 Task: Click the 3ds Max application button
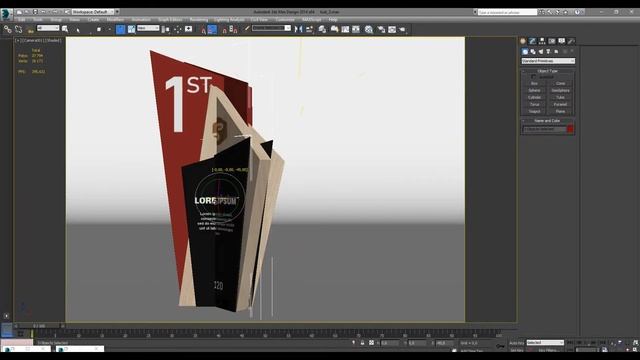(6, 14)
